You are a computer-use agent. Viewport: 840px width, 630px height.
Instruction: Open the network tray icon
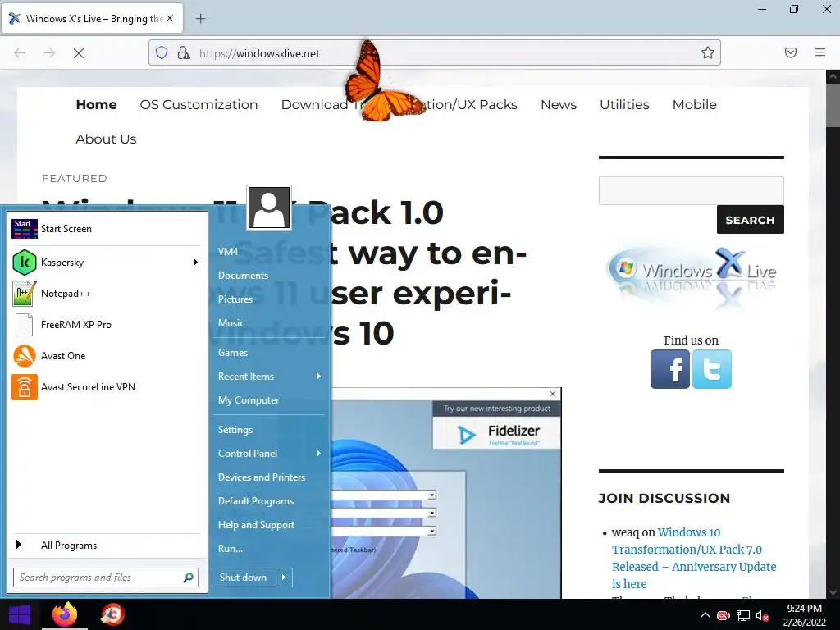(743, 615)
